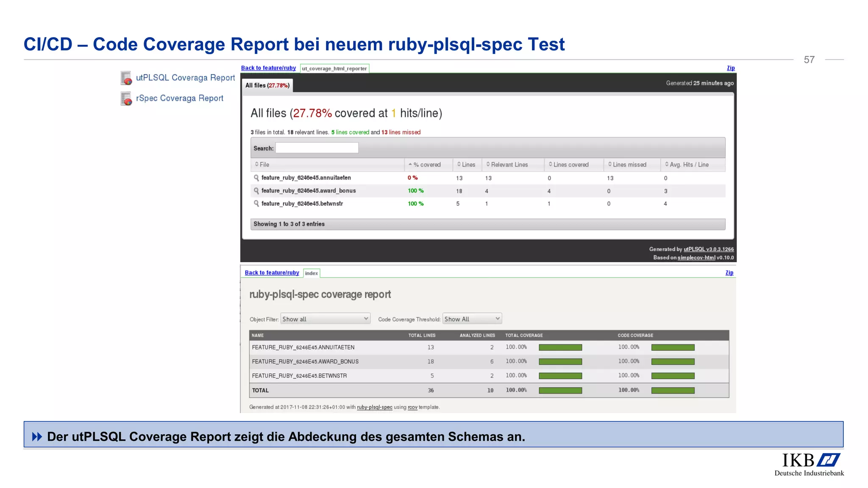868x488 pixels.
Task: Click total coverage bar for ANNUITAETEN
Action: coord(560,348)
